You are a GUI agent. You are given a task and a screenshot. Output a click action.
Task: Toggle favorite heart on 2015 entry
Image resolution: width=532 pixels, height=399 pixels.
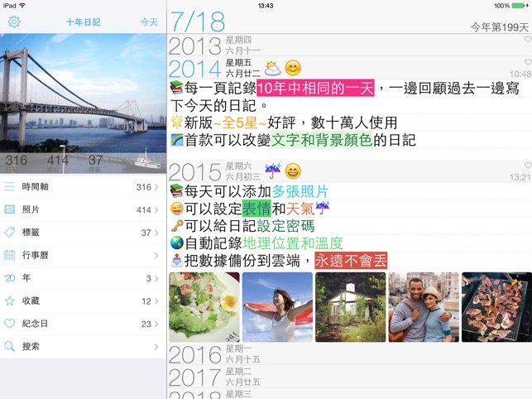528,166
